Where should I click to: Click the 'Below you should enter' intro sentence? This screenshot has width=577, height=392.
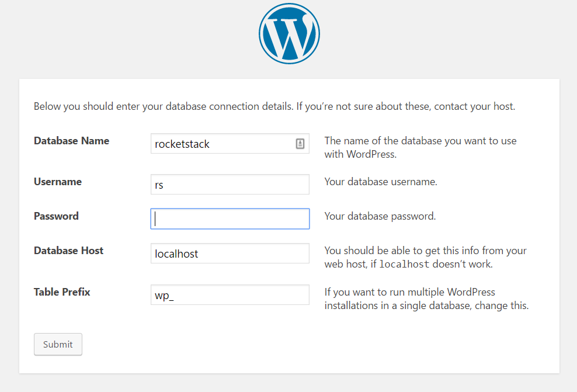(274, 106)
